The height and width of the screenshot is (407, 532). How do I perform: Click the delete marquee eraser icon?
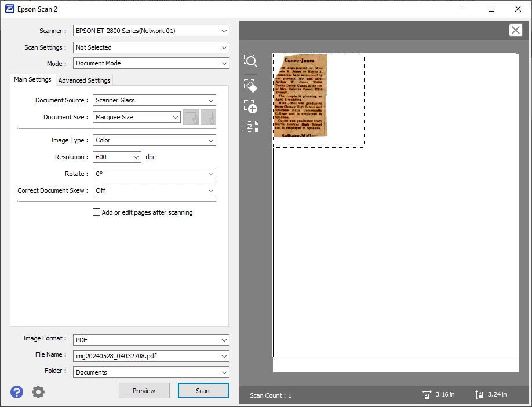[x=251, y=86]
